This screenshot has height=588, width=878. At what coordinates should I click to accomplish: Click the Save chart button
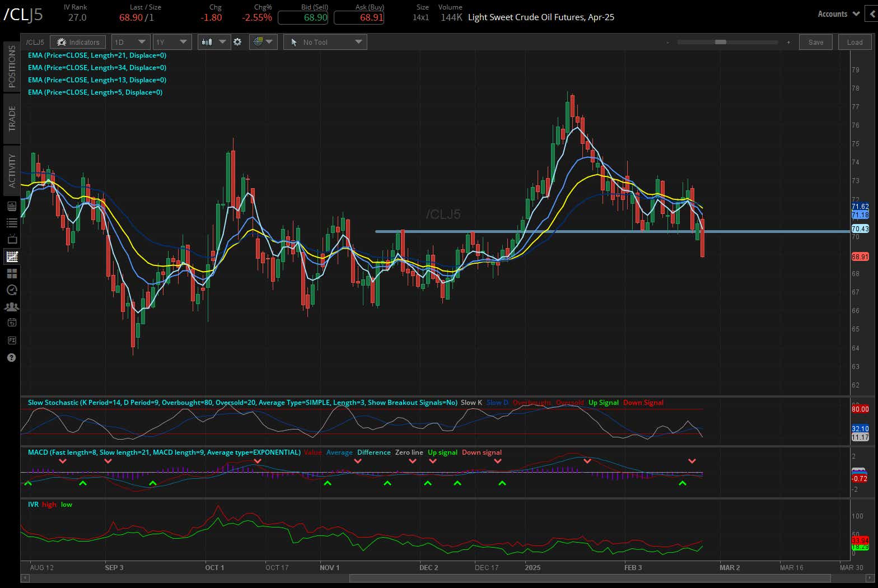(815, 42)
